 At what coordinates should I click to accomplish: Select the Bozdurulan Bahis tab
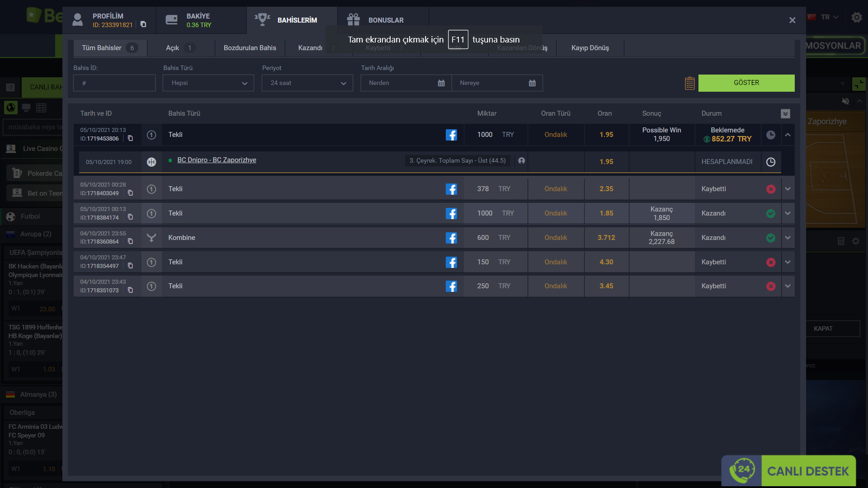250,48
